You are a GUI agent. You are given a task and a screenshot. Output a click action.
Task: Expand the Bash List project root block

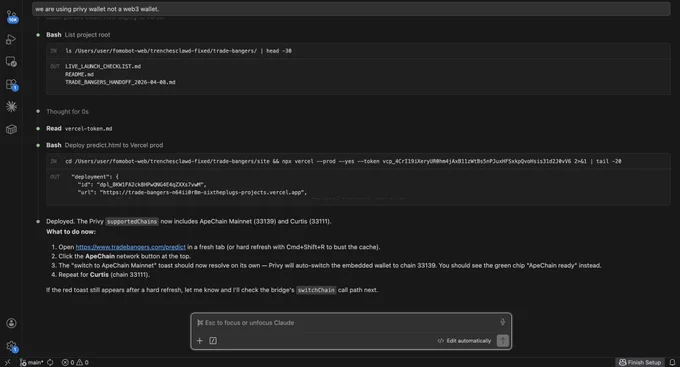pos(78,35)
